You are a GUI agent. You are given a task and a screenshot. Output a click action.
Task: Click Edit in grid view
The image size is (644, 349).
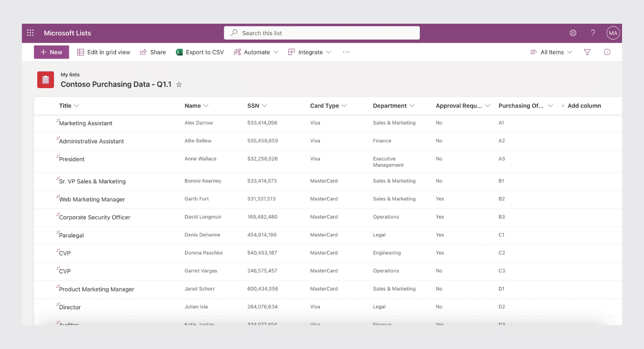click(103, 52)
